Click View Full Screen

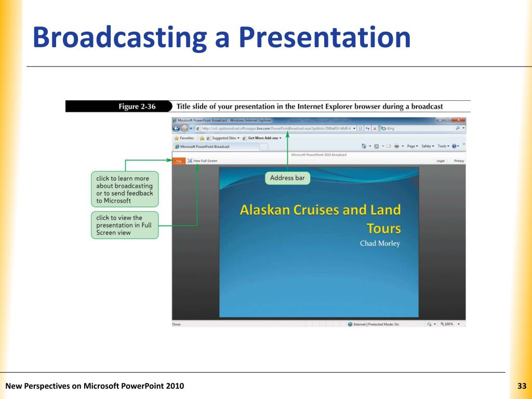tap(202, 161)
